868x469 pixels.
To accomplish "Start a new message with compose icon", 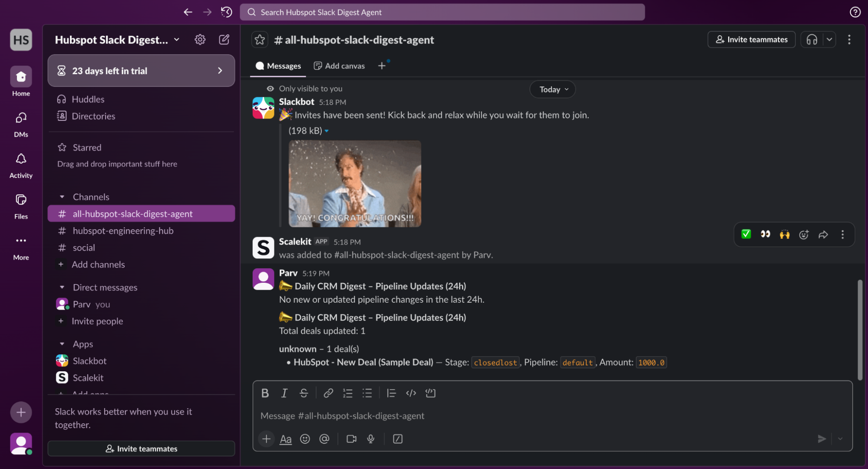I will (224, 40).
